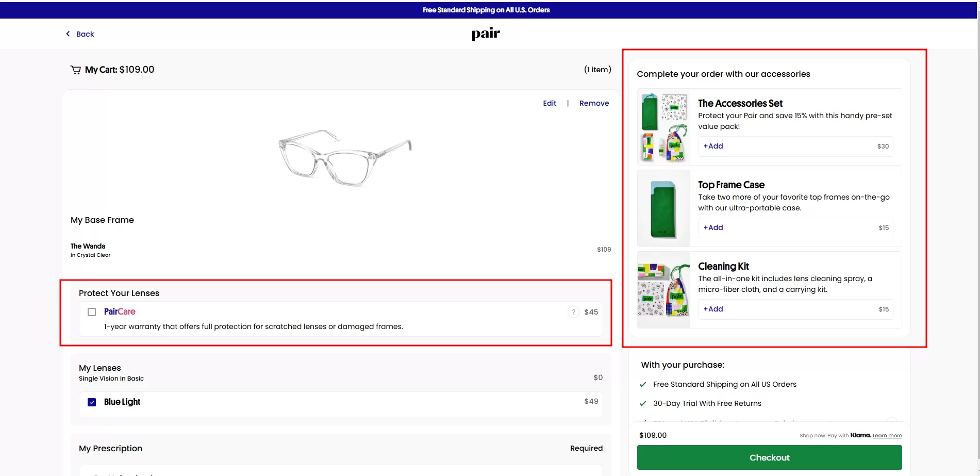Click the Klarna logo near the total price
This screenshot has height=476, width=980.
tap(860, 435)
